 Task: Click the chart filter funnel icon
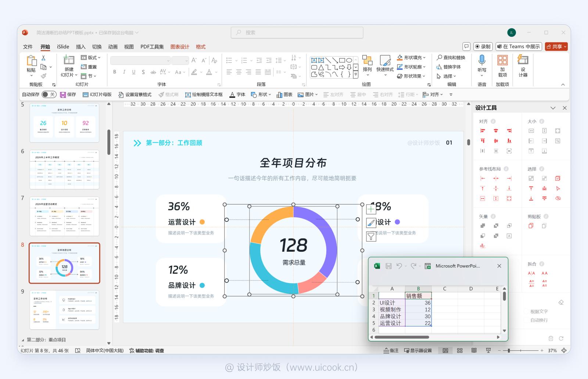(371, 236)
